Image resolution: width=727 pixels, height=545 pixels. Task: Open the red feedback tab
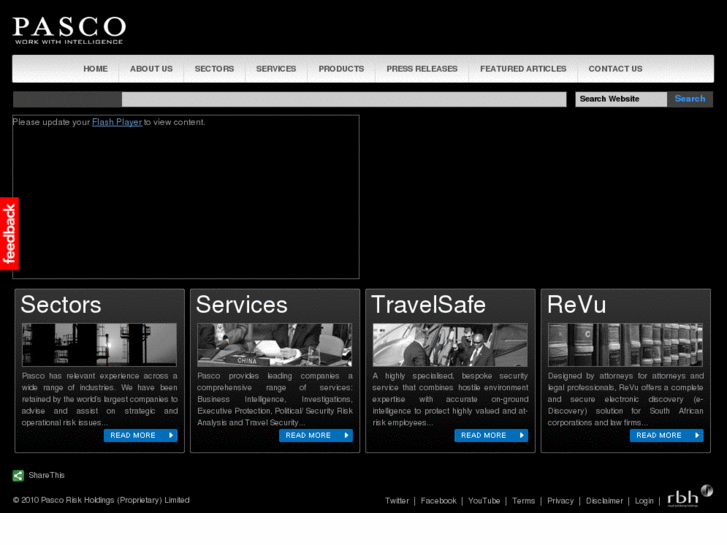tap(9, 233)
